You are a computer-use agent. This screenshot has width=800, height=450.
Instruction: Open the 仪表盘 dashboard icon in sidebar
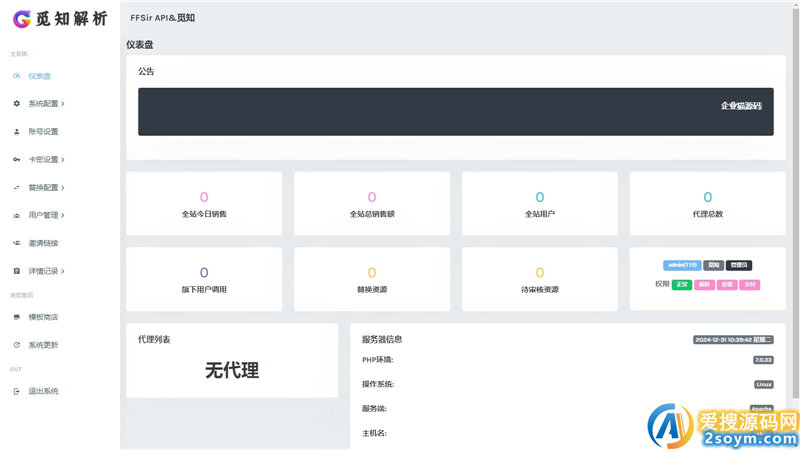pyautogui.click(x=16, y=76)
